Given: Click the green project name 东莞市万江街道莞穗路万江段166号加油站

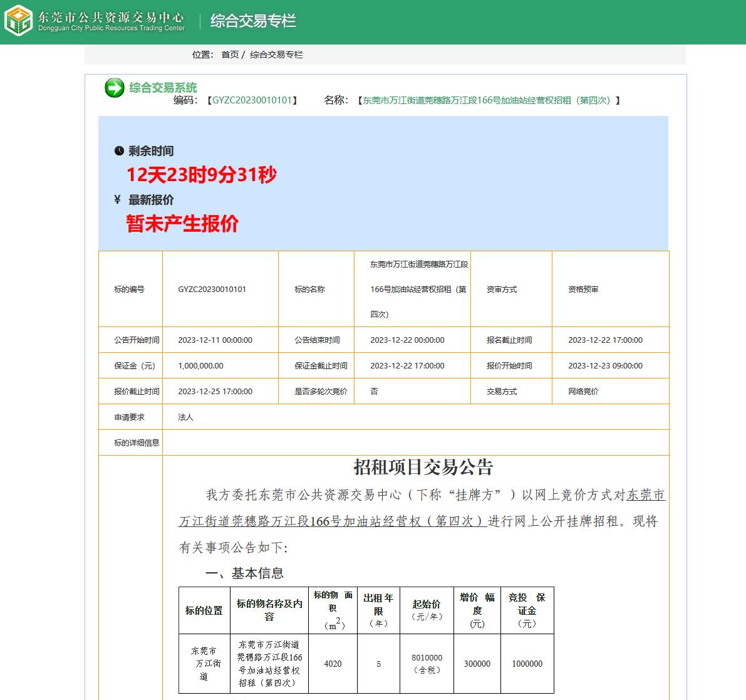Looking at the screenshot, I should tap(486, 100).
